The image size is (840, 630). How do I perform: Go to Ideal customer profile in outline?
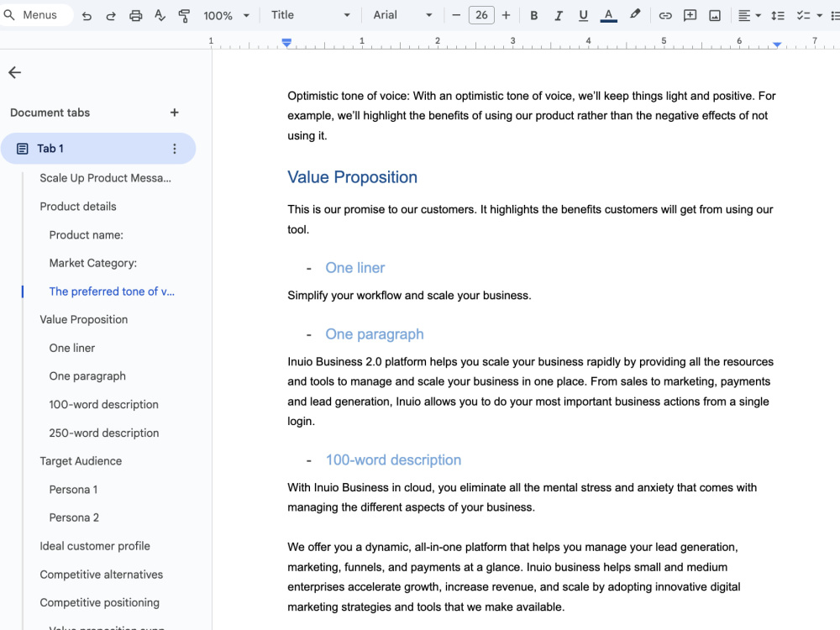coord(95,546)
